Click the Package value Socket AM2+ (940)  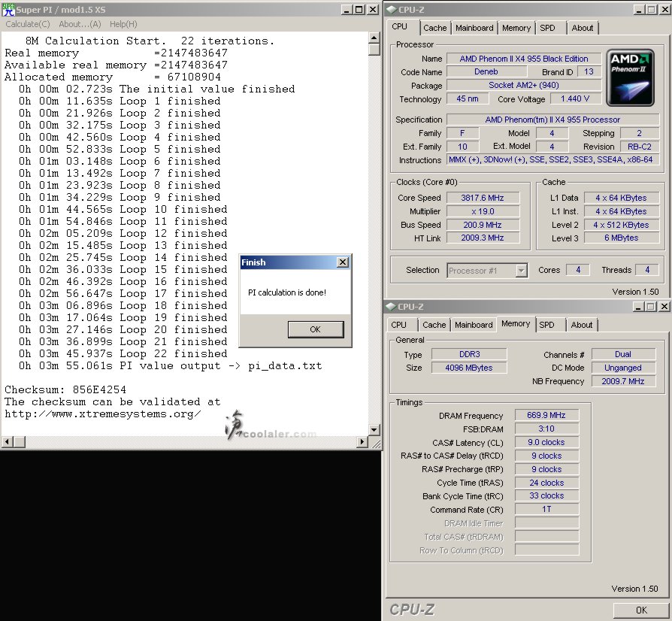pos(524,85)
